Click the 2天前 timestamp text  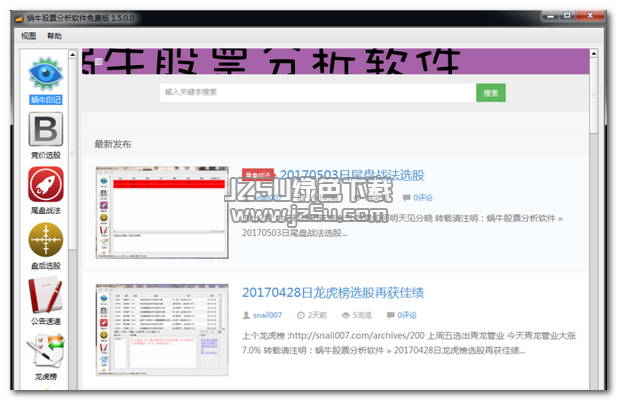tap(317, 315)
